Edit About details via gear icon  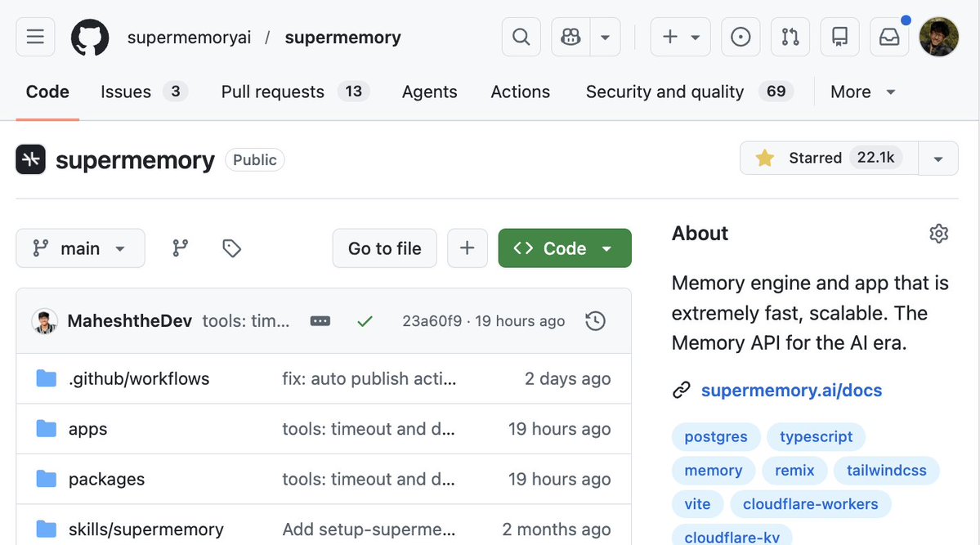939,234
